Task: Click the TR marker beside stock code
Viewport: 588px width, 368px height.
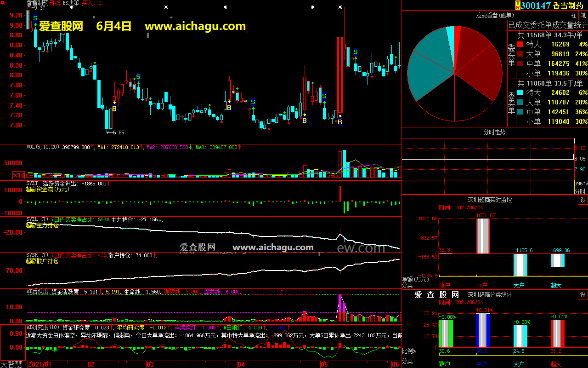Action: [518, 6]
